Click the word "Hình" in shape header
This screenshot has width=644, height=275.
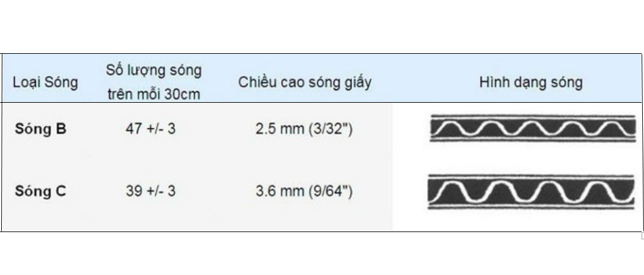click(493, 83)
